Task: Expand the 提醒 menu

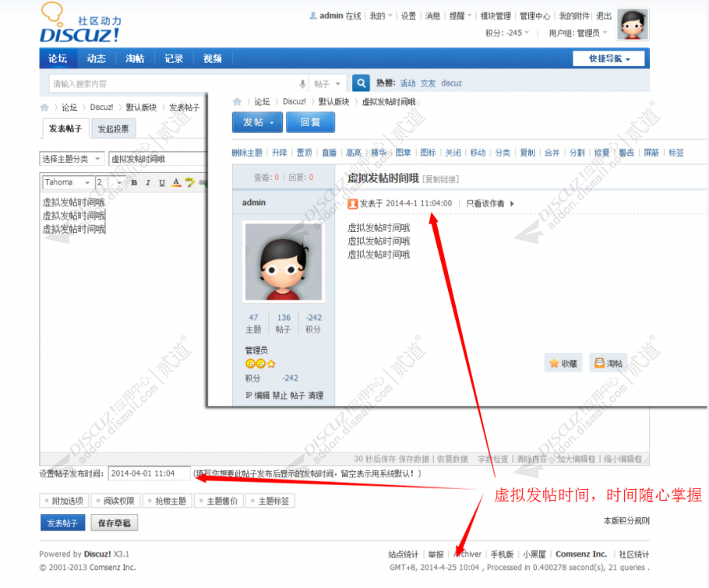Action: 460,16
